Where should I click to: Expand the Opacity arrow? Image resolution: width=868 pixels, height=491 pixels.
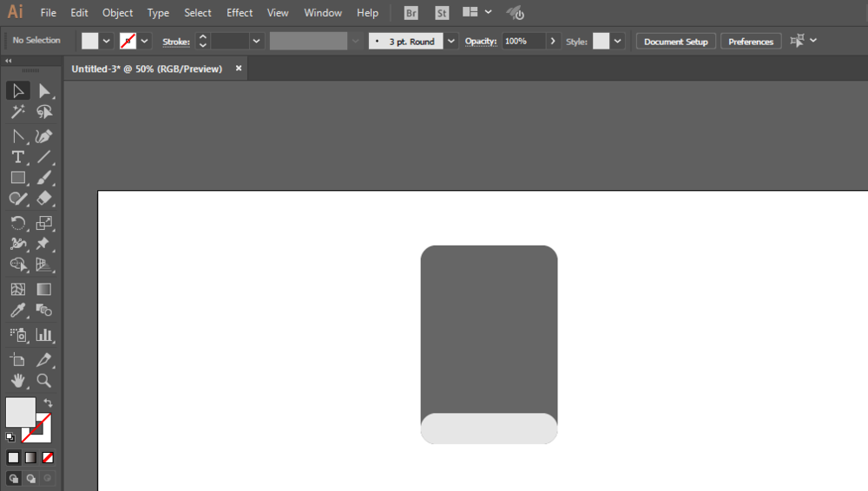click(552, 41)
